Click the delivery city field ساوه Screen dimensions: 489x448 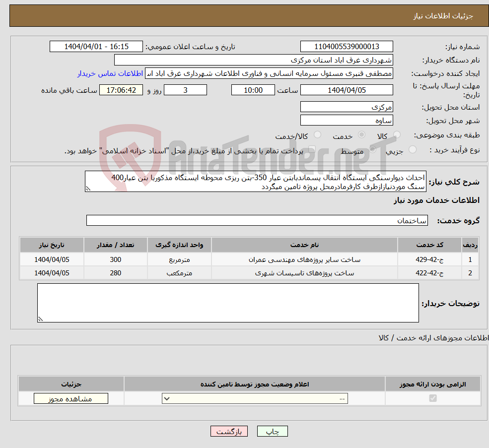(x=347, y=121)
